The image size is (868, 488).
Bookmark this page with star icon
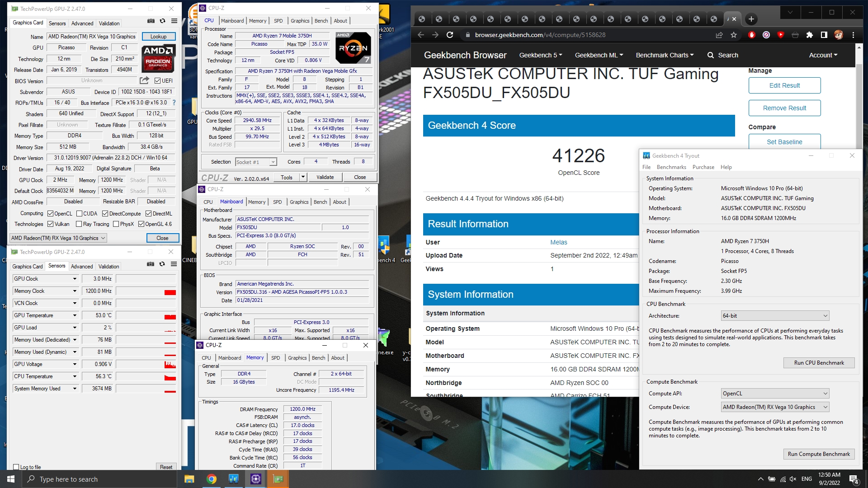734,35
